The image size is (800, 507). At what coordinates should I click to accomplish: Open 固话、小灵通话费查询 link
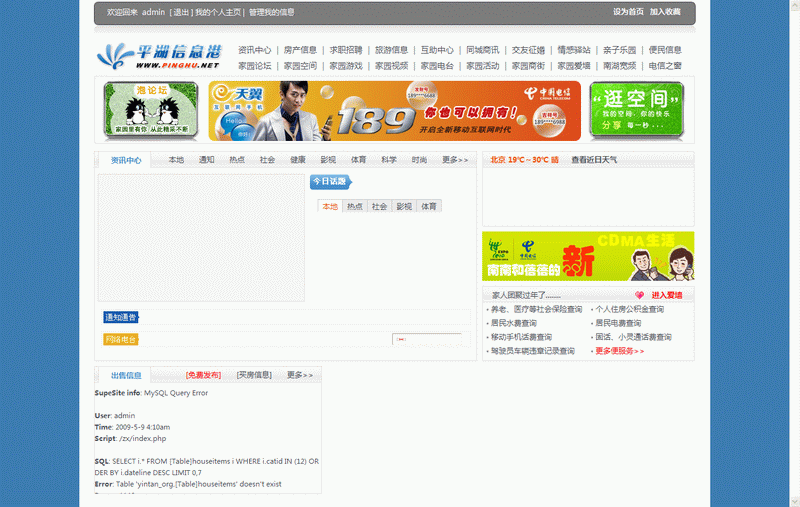pyautogui.click(x=634, y=337)
